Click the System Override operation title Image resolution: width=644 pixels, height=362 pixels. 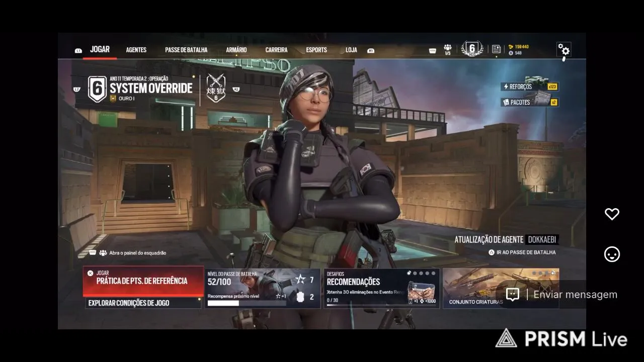(x=151, y=88)
